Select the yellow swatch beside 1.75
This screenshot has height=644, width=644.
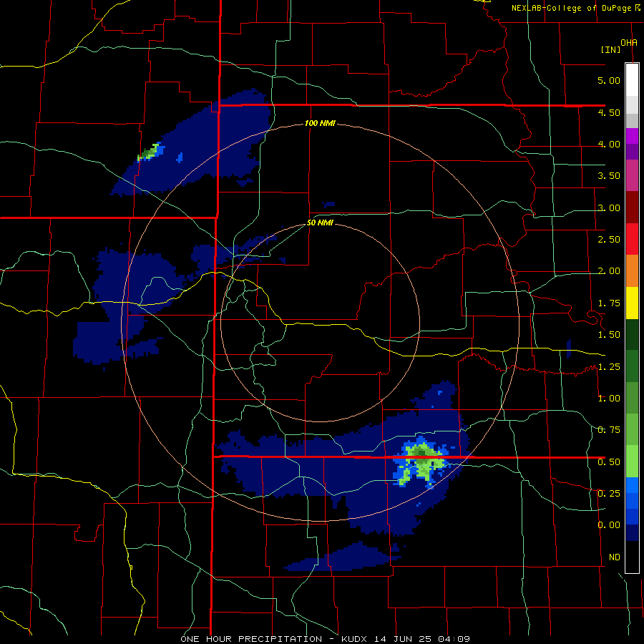632,303
